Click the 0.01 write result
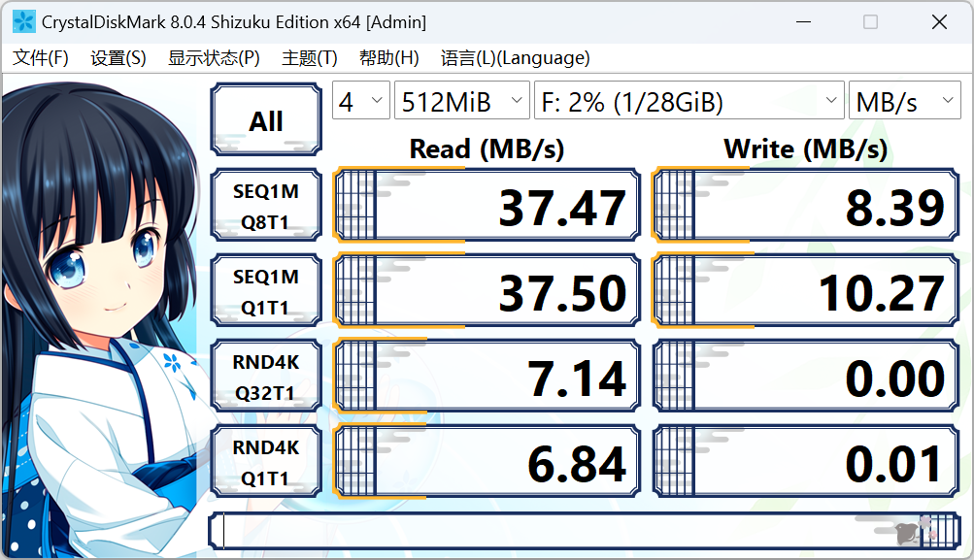This screenshot has width=974, height=560. (806, 462)
